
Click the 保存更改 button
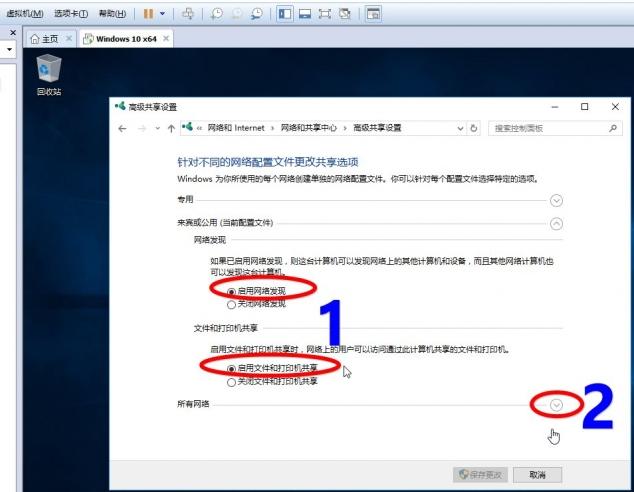pos(480,475)
